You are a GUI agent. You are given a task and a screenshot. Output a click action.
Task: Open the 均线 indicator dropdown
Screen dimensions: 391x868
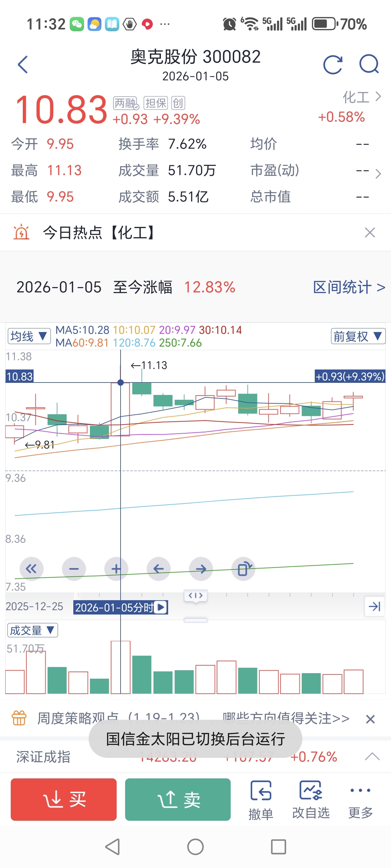(x=29, y=336)
